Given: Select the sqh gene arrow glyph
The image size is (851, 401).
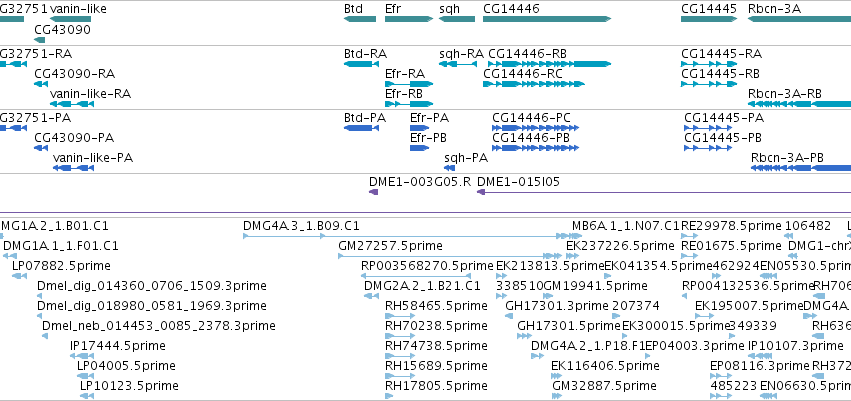Looking at the screenshot, I should tap(456, 19).
